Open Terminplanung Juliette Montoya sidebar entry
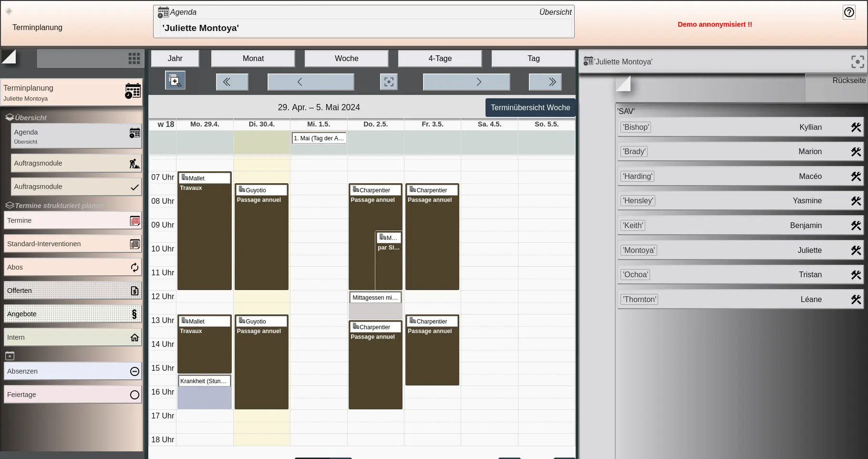868x459 pixels. point(72,92)
